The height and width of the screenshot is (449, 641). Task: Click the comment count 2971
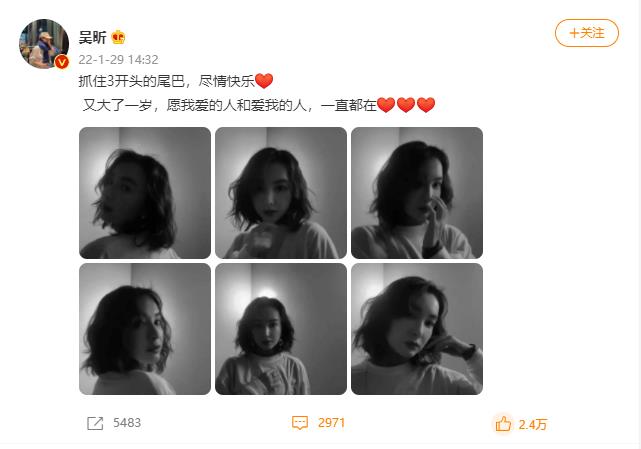pos(332,423)
